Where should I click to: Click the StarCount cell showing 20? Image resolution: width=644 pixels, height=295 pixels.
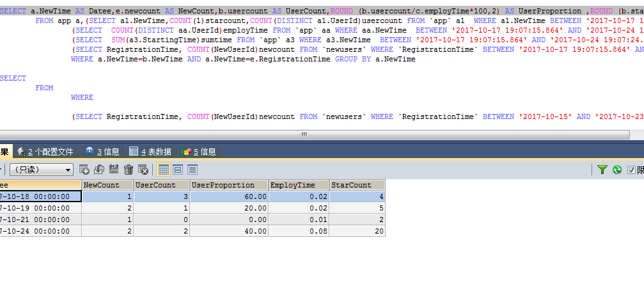tap(357, 231)
